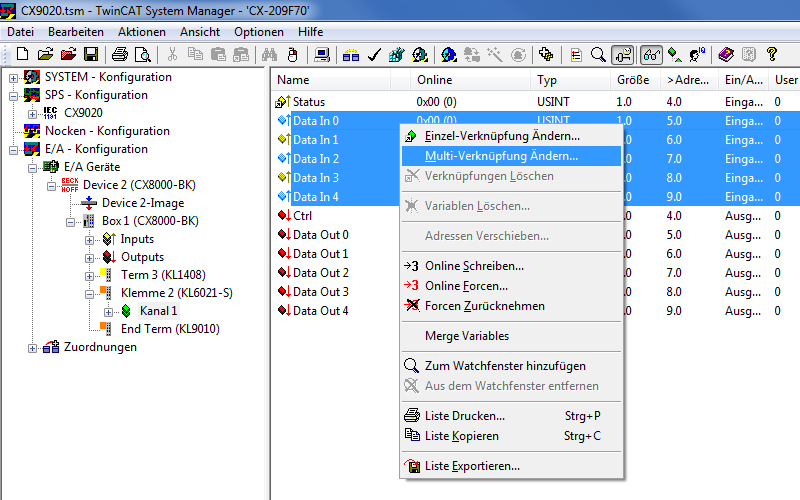This screenshot has height=500, width=800.
Task: Click the Online column header
Action: [x=470, y=80]
